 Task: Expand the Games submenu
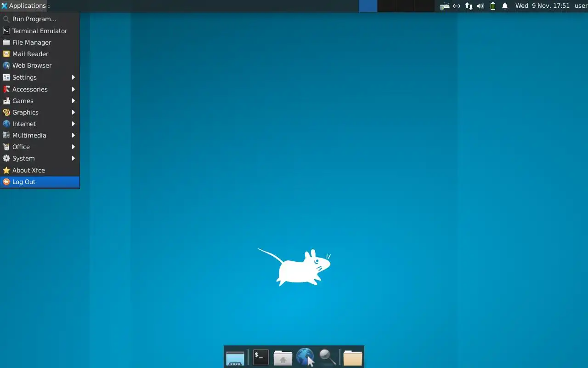(x=40, y=101)
